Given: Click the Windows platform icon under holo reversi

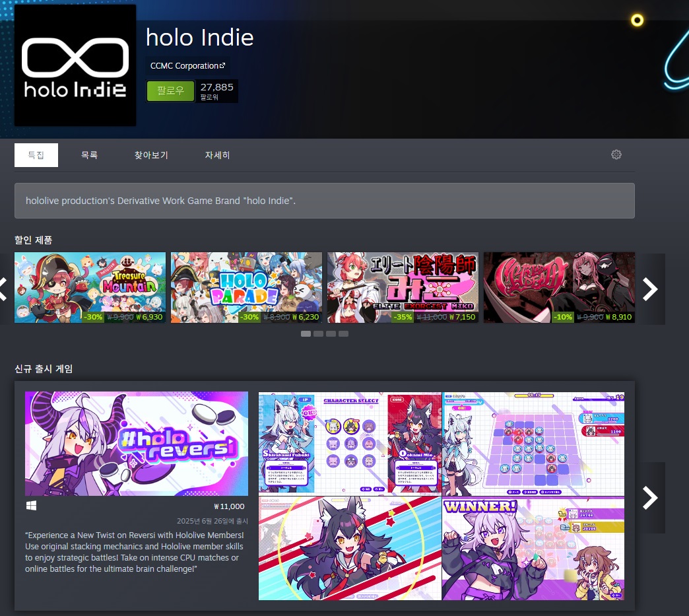Looking at the screenshot, I should [31, 506].
